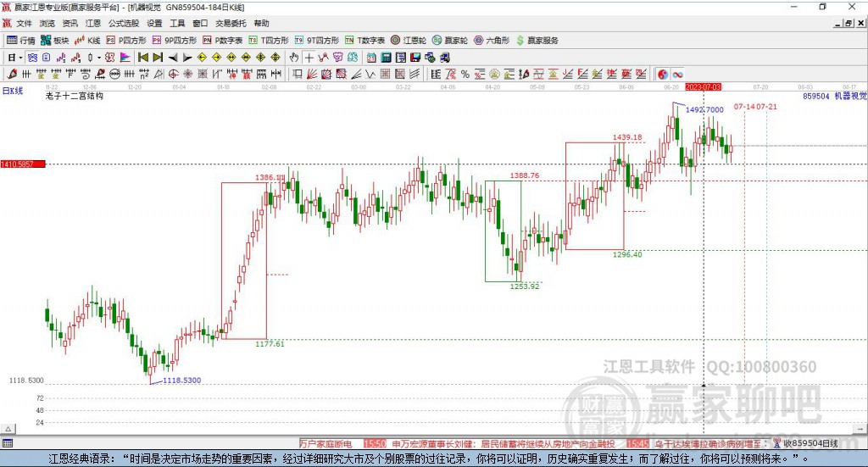Click the floppy-disk save icon

click(415, 58)
